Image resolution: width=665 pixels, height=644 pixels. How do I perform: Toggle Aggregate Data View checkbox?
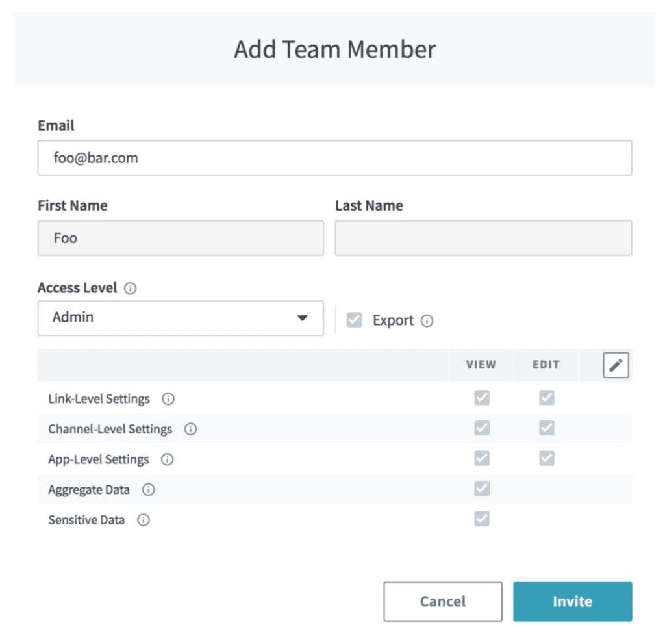pos(481,489)
